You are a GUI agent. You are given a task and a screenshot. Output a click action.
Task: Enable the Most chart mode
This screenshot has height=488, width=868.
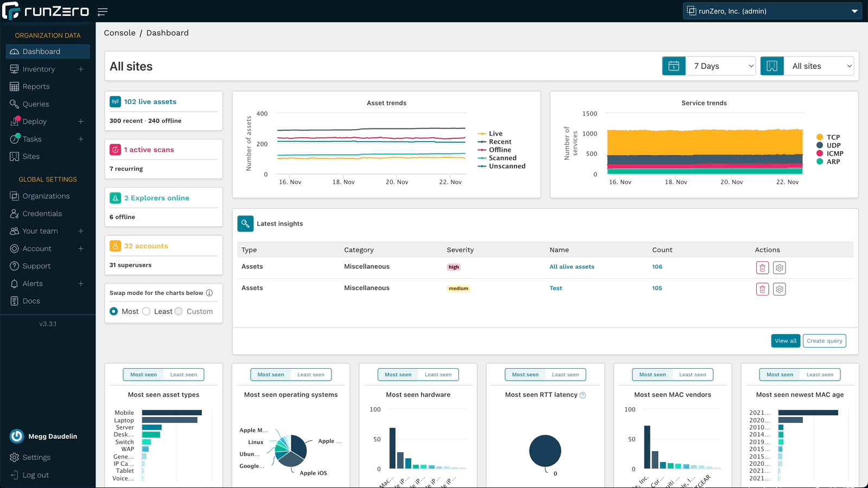click(114, 311)
